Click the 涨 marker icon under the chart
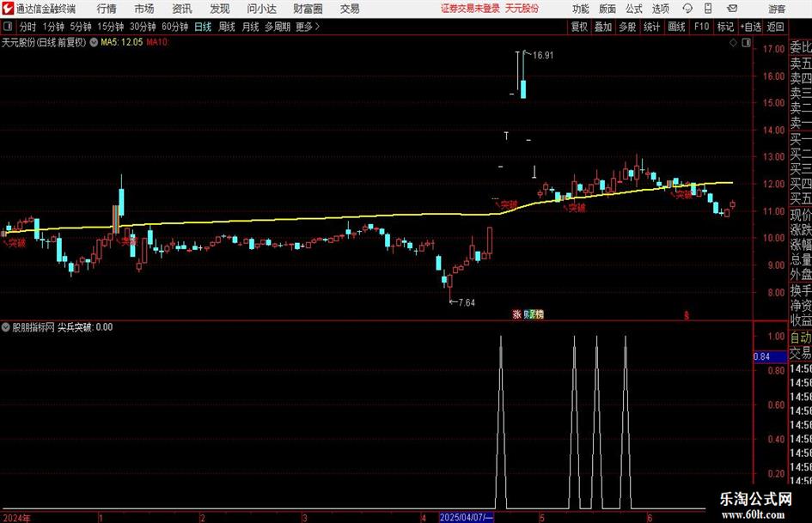This screenshot has height=523, width=812. [516, 314]
